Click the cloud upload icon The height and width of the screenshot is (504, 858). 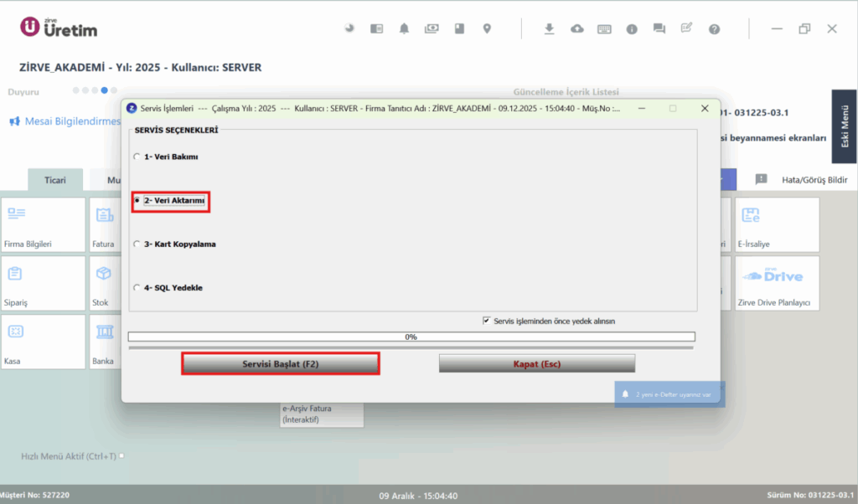(x=576, y=29)
